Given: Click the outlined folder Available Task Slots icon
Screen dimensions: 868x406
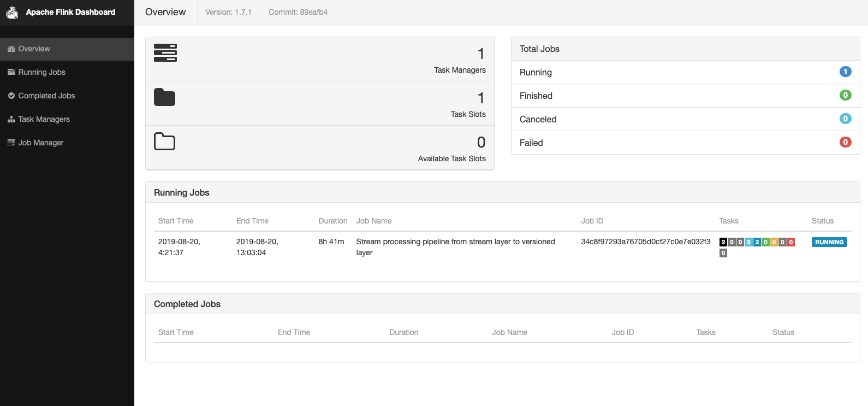Looking at the screenshot, I should pos(164,141).
